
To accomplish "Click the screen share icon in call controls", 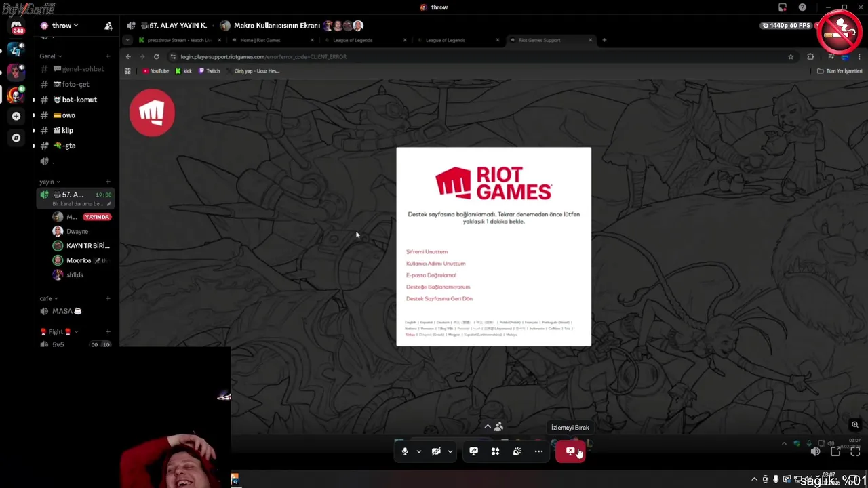I will [x=473, y=451].
